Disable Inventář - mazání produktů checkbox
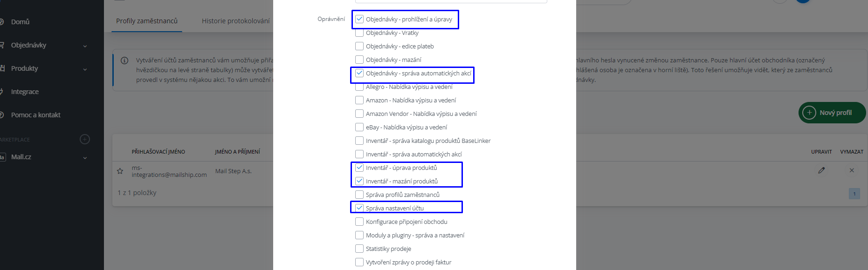 click(359, 181)
